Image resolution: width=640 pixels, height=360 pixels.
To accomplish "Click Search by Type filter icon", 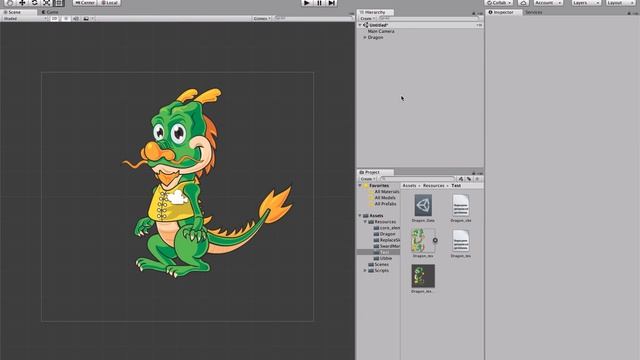I will [461, 179].
